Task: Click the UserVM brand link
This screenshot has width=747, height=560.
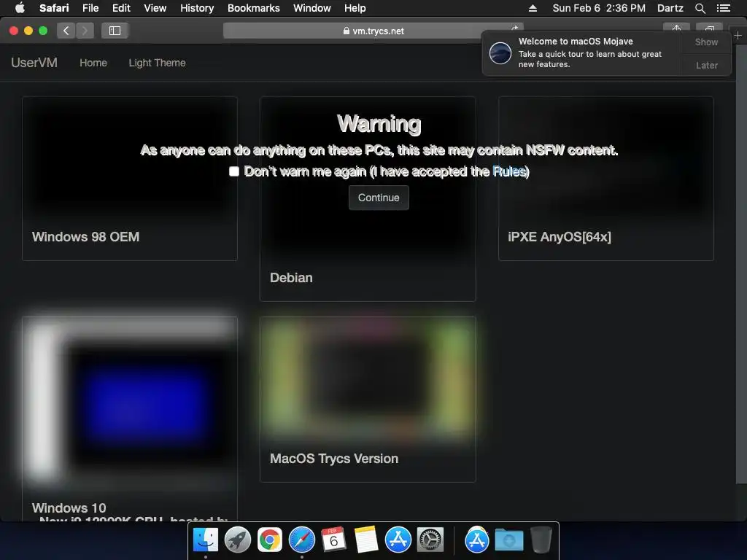Action: pos(34,63)
